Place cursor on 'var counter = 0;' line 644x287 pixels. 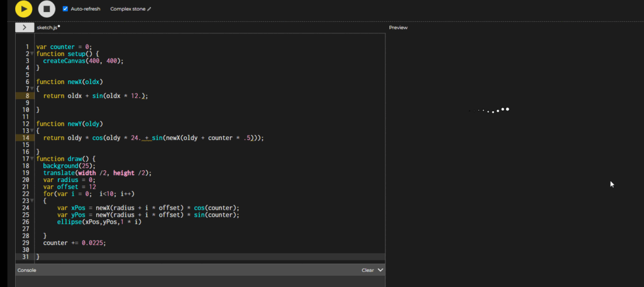pos(64,46)
